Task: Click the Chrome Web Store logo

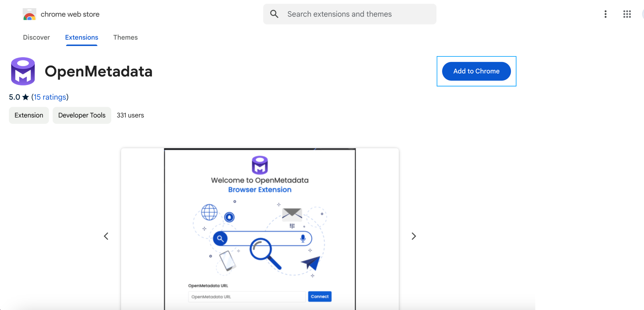Action: 29,14
